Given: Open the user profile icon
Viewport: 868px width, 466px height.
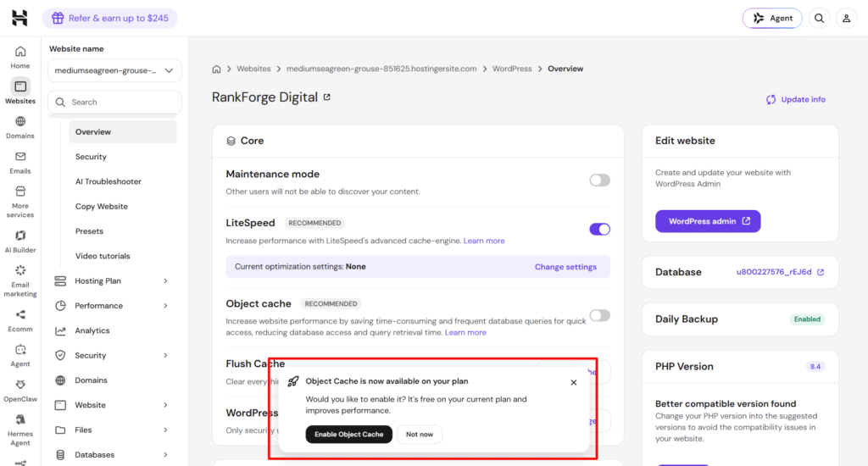Looking at the screenshot, I should coord(847,19).
